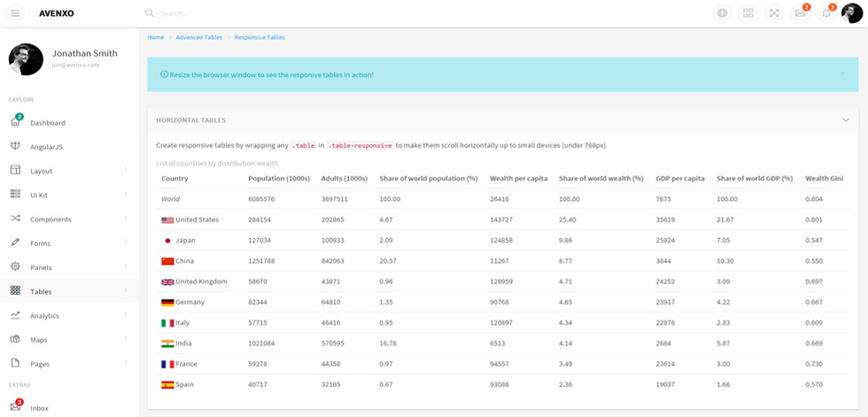Click the AVENXO logo text
The image size is (868, 417).
coord(57,13)
